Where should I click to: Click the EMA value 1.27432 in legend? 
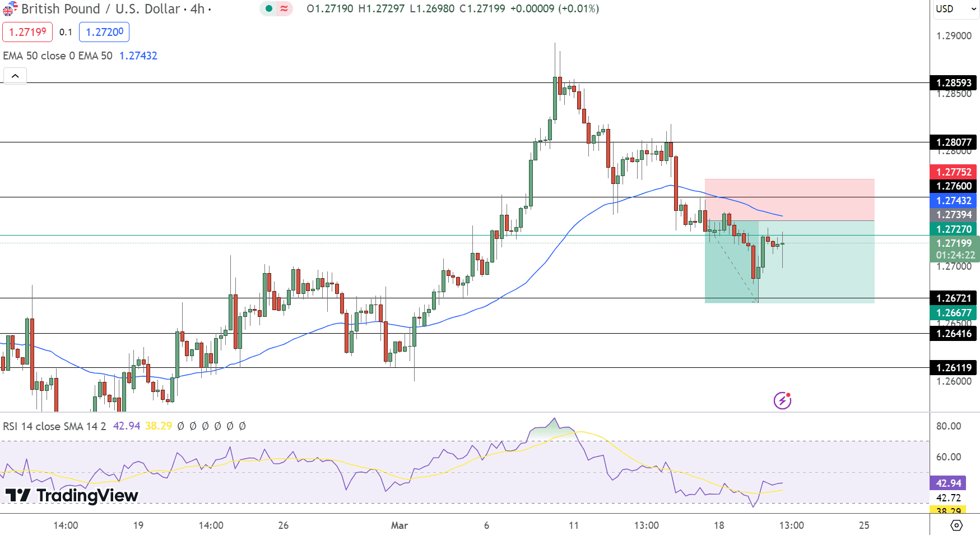(x=138, y=56)
